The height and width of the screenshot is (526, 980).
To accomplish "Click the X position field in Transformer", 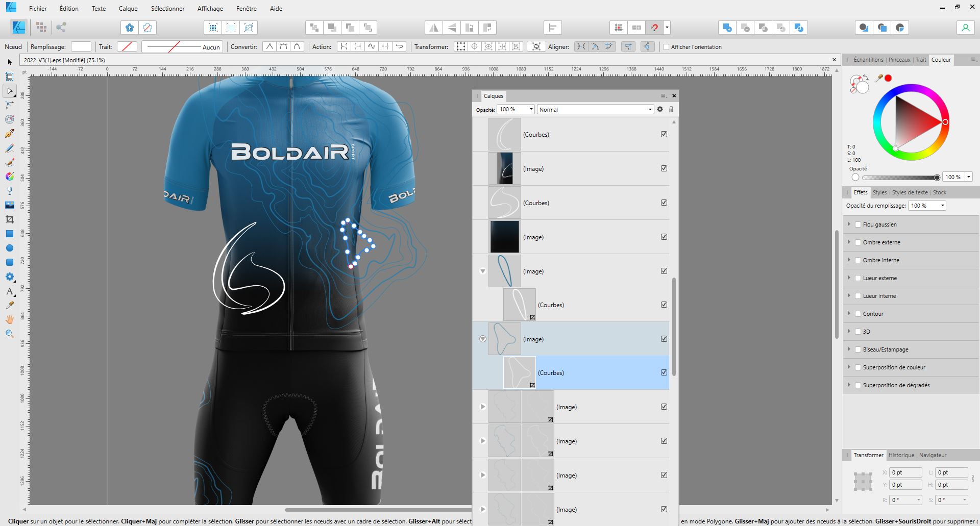I will pyautogui.click(x=905, y=472).
